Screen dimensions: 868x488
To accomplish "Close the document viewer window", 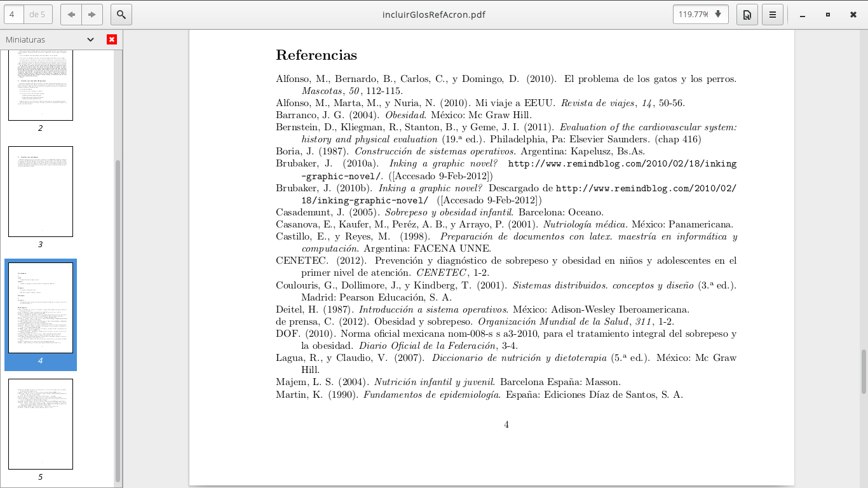I will click(x=853, y=15).
